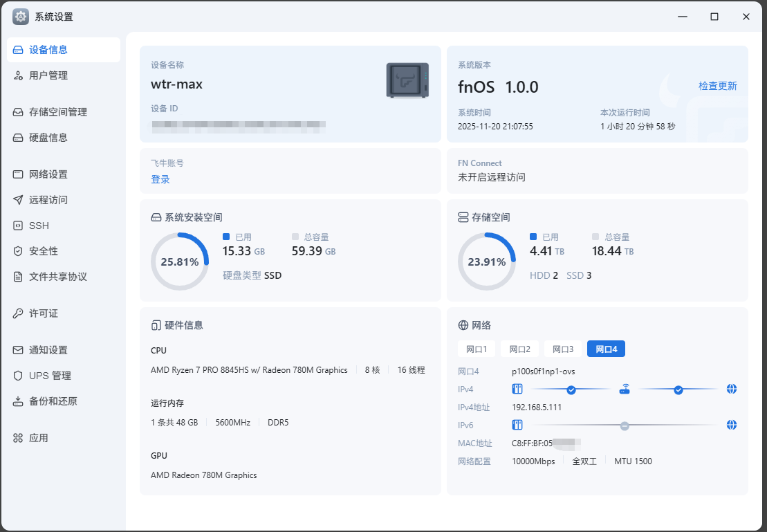
Task: Open the storage space management icon
Action: tap(18, 112)
